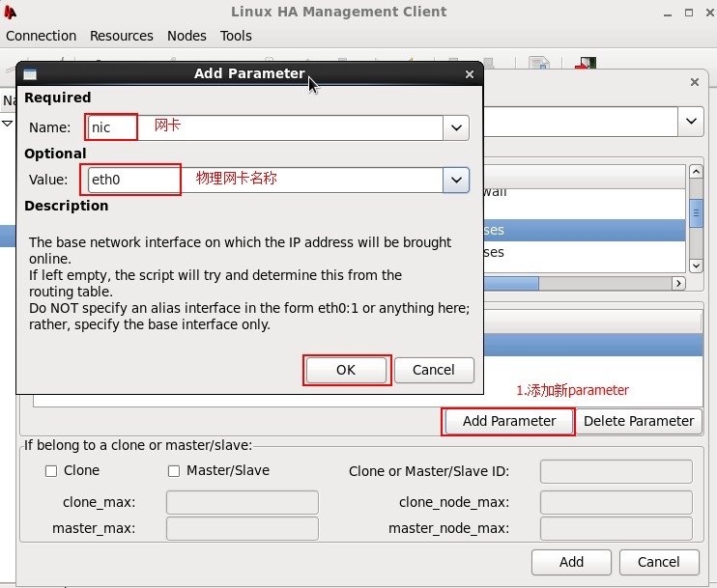The height and width of the screenshot is (588, 717).
Task: Click the horizontal scrollbar thumb
Action: click(511, 283)
